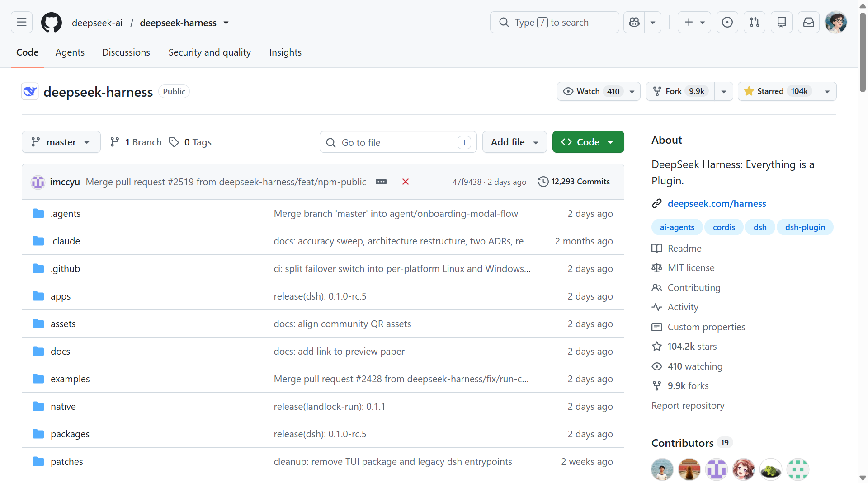Open deepseek.com/harness website link

point(717,204)
